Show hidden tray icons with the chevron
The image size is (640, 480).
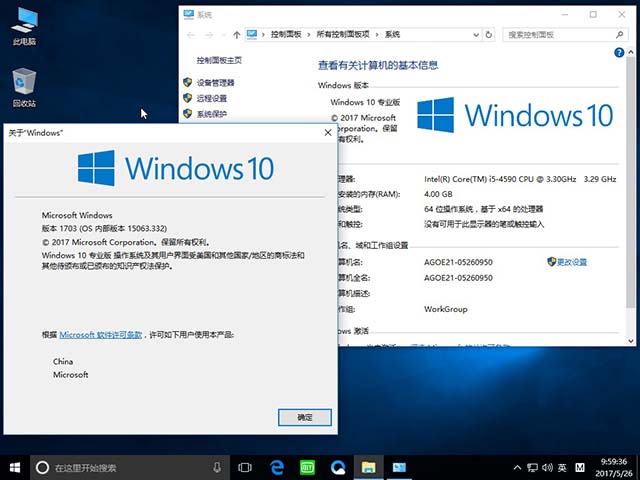click(517, 467)
